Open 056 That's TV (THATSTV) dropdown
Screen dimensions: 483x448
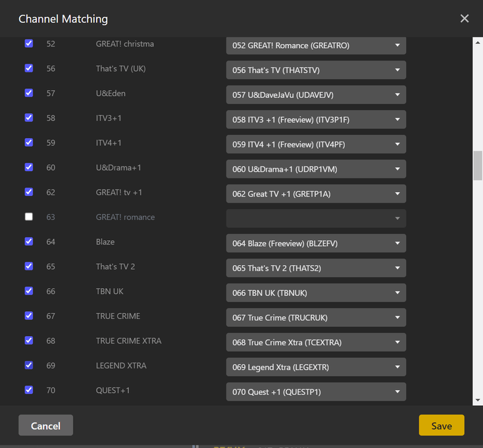pyautogui.click(x=316, y=70)
